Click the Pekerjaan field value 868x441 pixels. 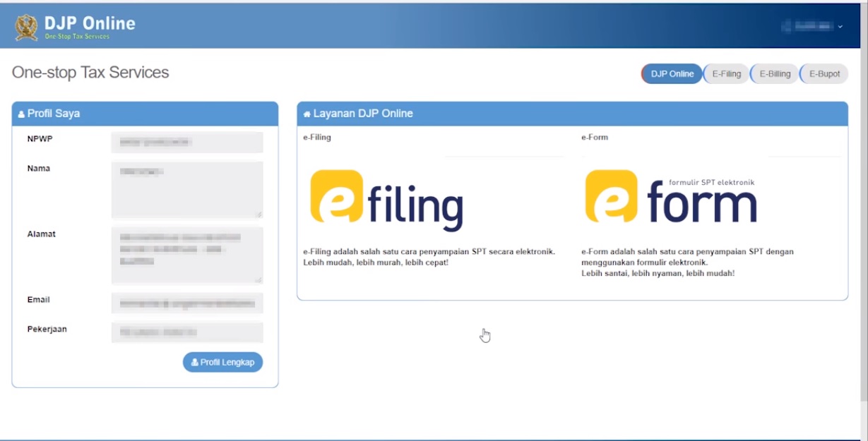[186, 332]
